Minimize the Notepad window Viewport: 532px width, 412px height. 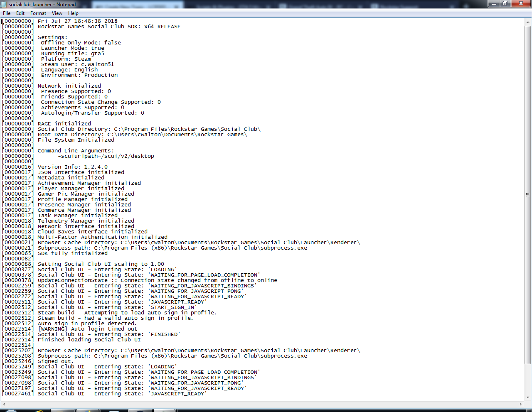[x=494, y=4]
